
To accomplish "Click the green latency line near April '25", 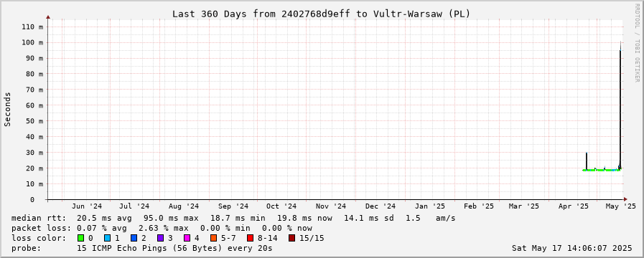I will (602, 170).
